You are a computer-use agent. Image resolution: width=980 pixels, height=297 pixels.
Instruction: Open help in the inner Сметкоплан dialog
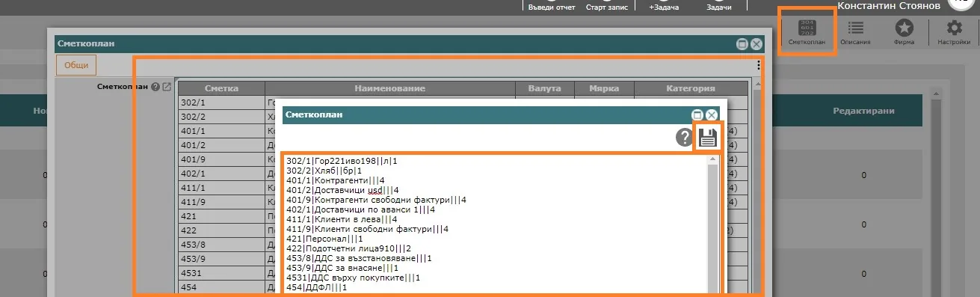pyautogui.click(x=684, y=138)
